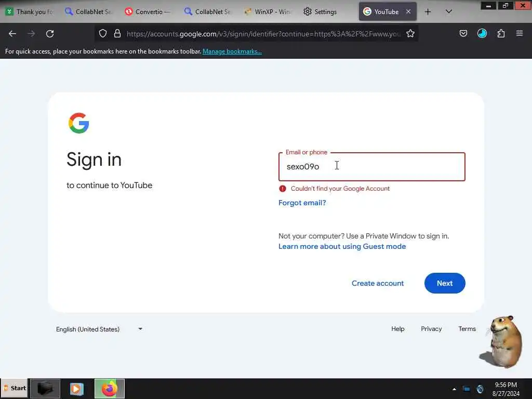Switch to the Convertio tab
The image size is (532, 399).
click(147, 12)
